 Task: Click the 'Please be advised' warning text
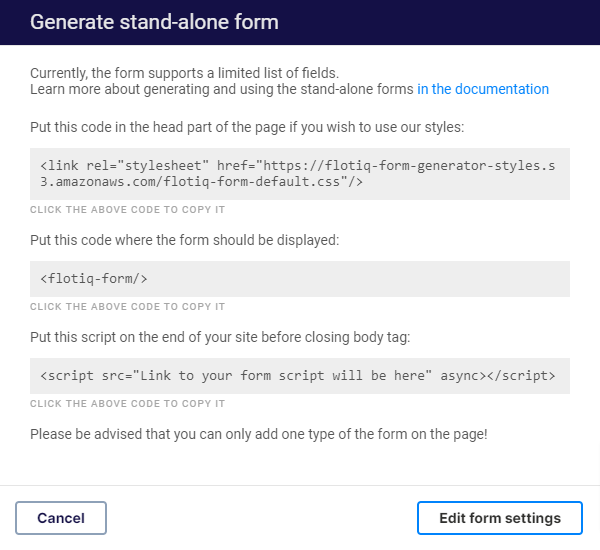coord(259,434)
